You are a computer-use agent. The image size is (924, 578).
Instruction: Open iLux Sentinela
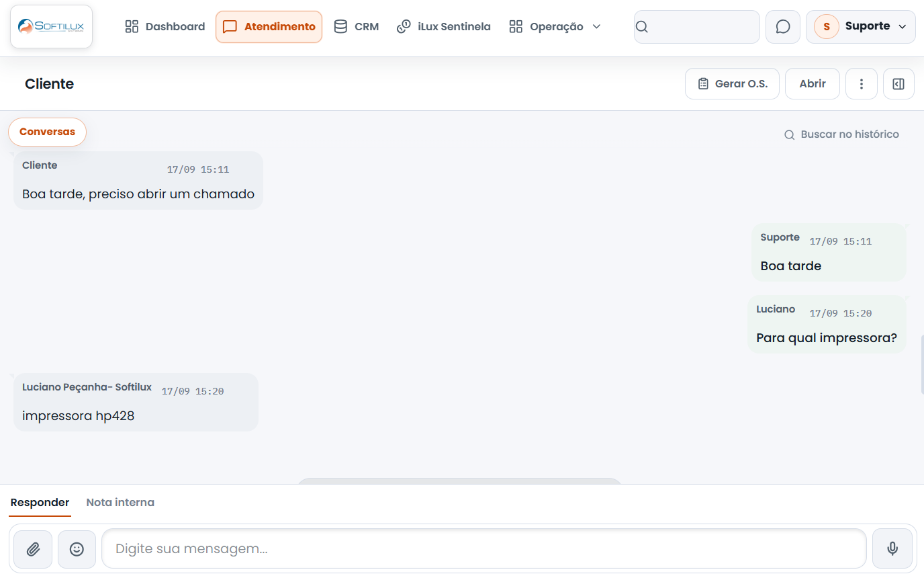pyautogui.click(x=443, y=27)
